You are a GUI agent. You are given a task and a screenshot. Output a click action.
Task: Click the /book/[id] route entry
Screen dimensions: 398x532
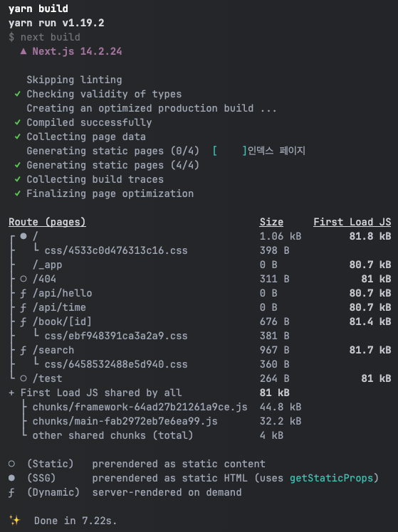[x=62, y=321]
